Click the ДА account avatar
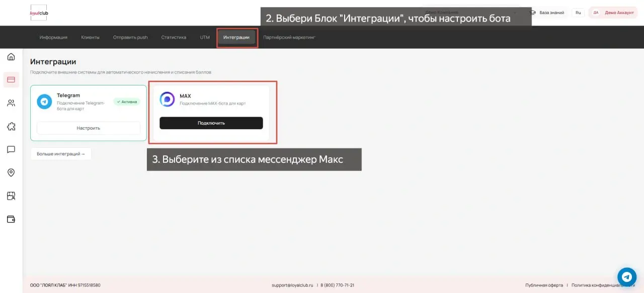 coord(596,13)
